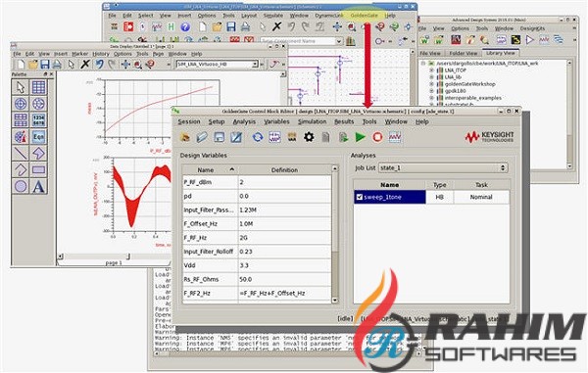The image size is (588, 373).
Task: Select the pointer arrow tool in Palette
Action: coord(21,87)
